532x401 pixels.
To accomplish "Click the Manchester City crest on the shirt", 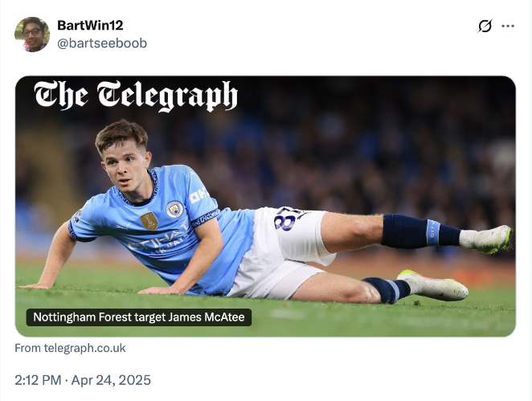I will 174,209.
